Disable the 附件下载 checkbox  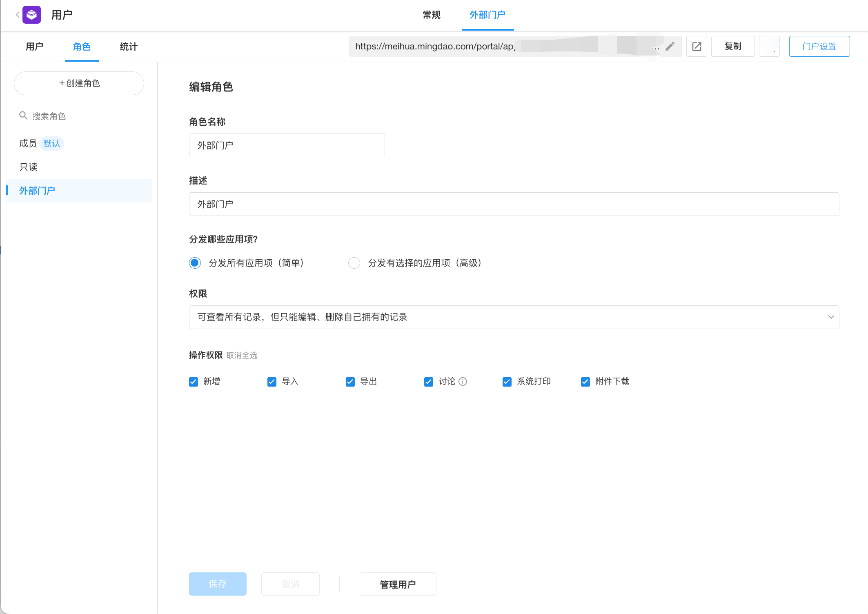pos(585,381)
